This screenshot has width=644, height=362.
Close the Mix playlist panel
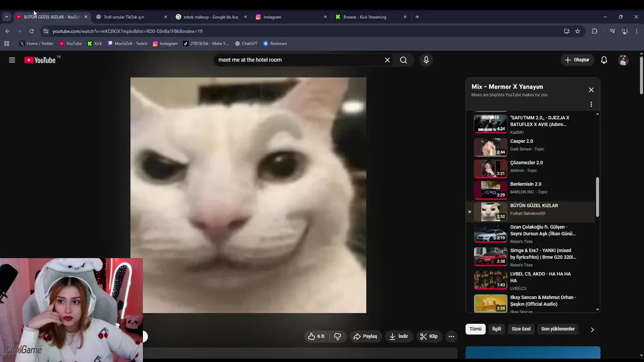point(591,90)
